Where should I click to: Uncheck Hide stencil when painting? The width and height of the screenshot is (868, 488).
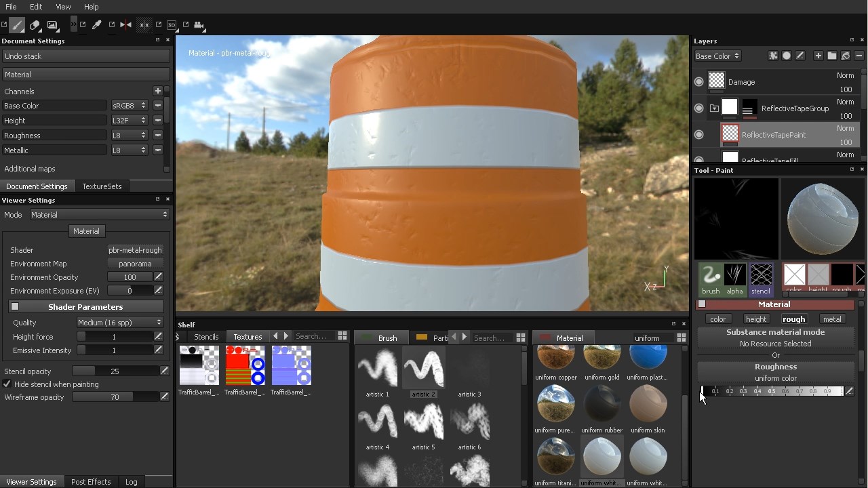tap(5, 384)
